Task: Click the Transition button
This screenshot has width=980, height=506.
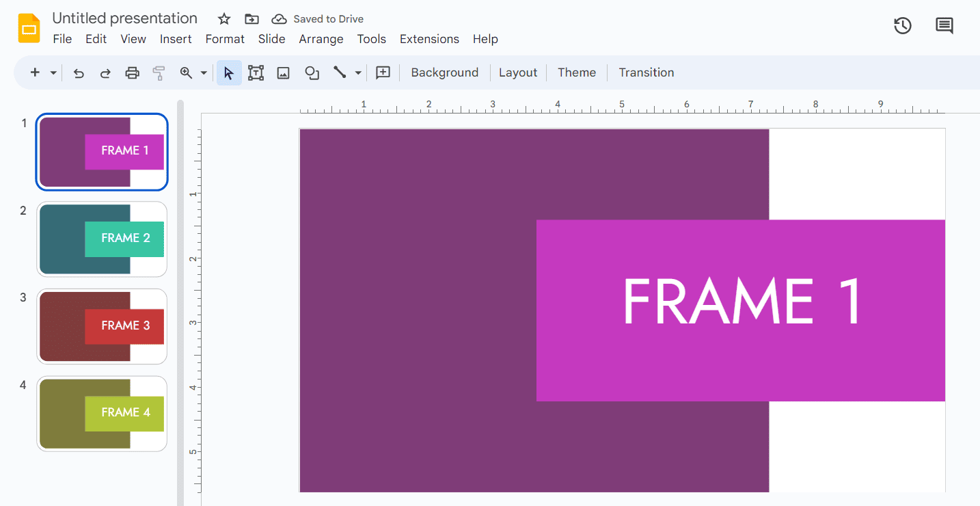Action: (x=646, y=72)
